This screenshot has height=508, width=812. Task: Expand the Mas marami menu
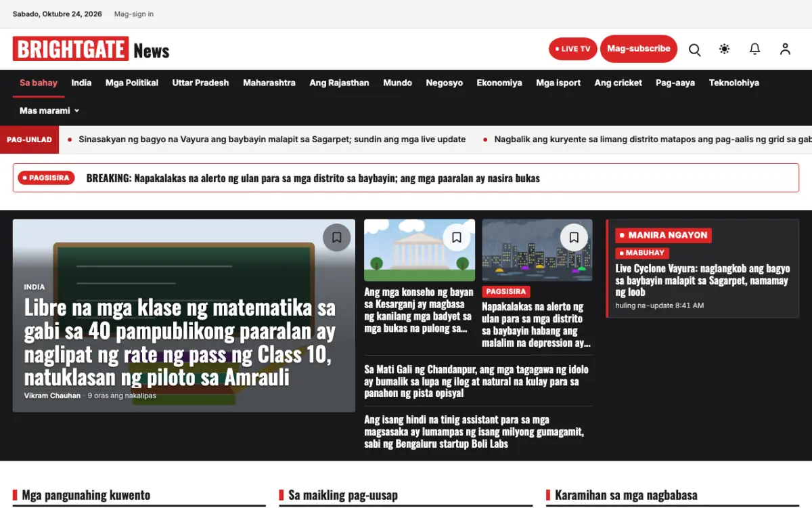coord(49,110)
